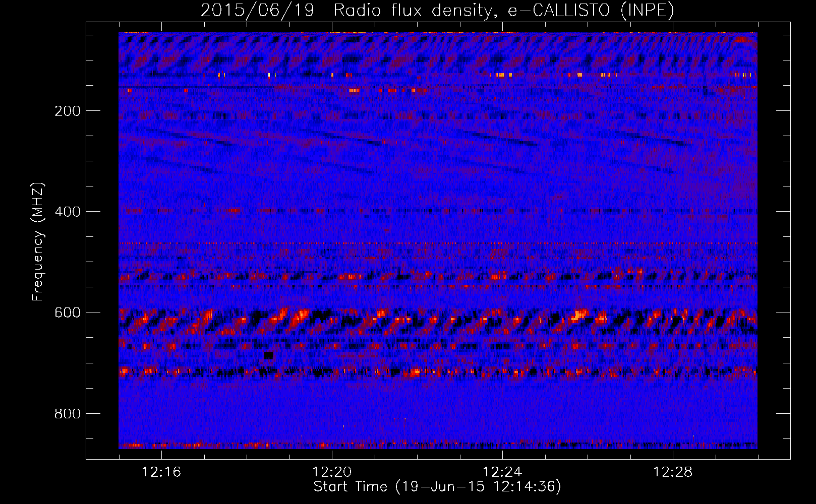816x504 pixels.
Task: Select the 12:28 time tick label
Action: (x=673, y=472)
